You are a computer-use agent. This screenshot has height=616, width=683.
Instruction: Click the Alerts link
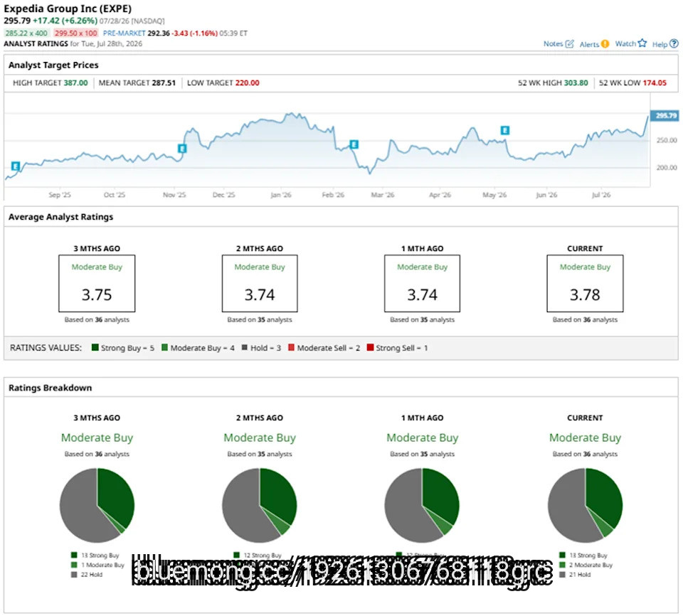click(x=589, y=44)
